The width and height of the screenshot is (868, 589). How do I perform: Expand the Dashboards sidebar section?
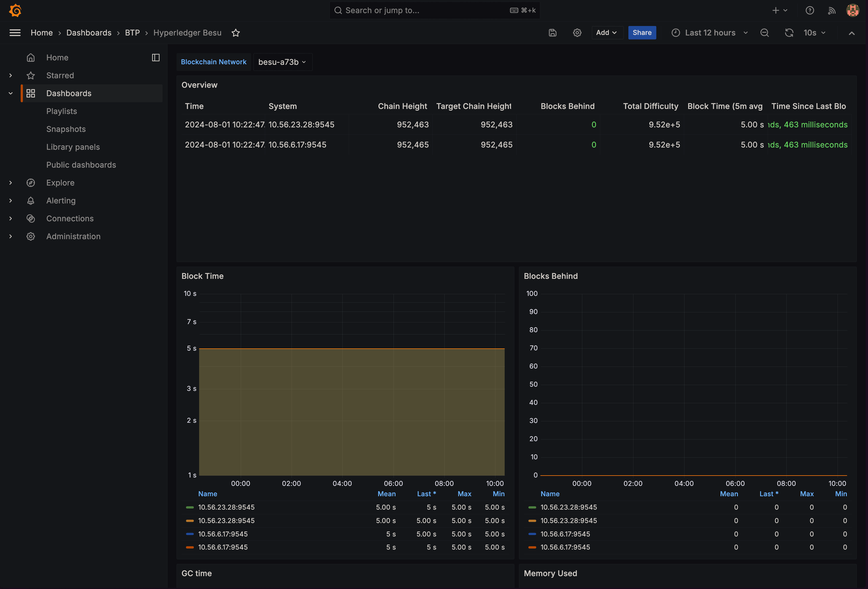click(10, 93)
